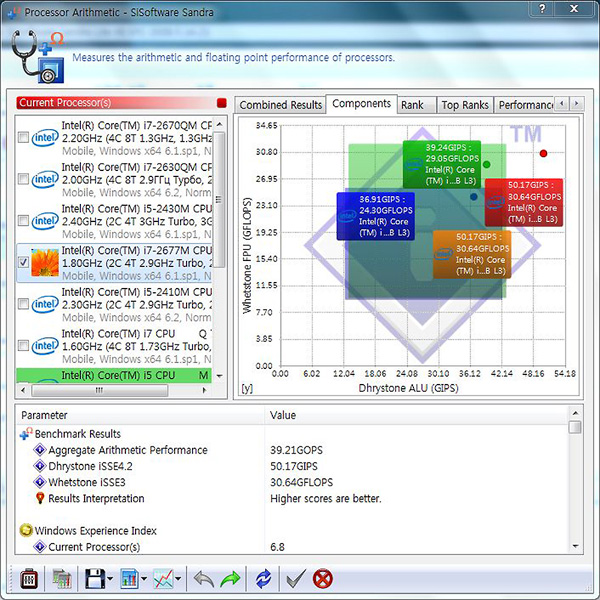The image size is (600, 600).
Task: Click the Intel logo of i7-2670QM
Action: click(x=45, y=137)
